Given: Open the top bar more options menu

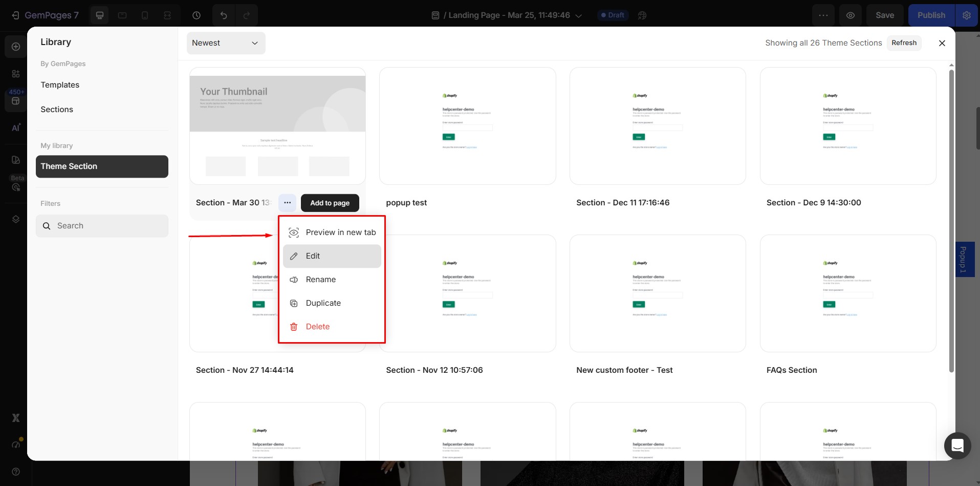Looking at the screenshot, I should (x=823, y=15).
